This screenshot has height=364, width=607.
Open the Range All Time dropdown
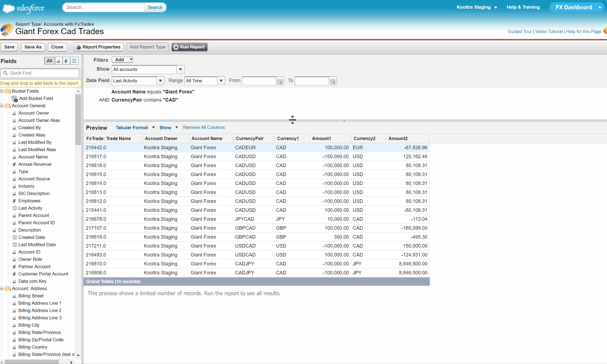[x=221, y=81]
